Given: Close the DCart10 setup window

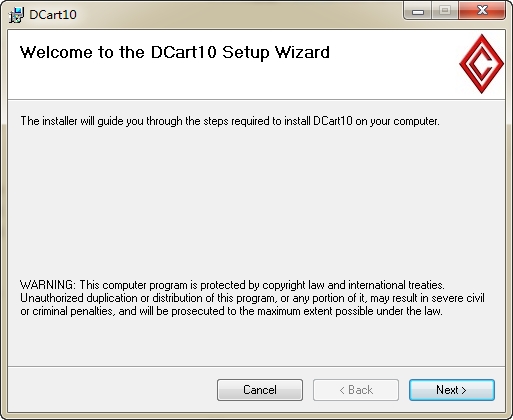Looking at the screenshot, I should [482, 11].
